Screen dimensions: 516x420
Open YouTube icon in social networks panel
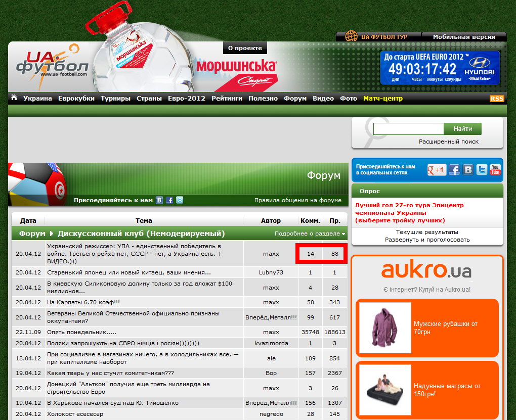click(x=495, y=170)
